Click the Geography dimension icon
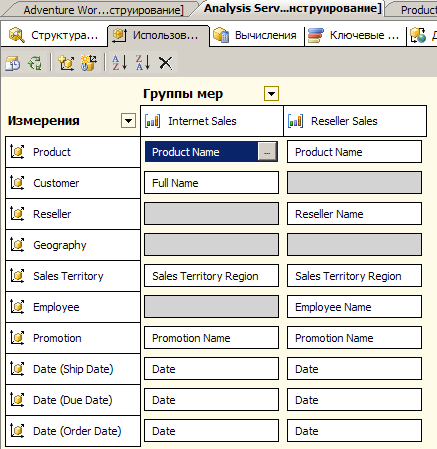This screenshot has height=449, width=437. [x=17, y=245]
